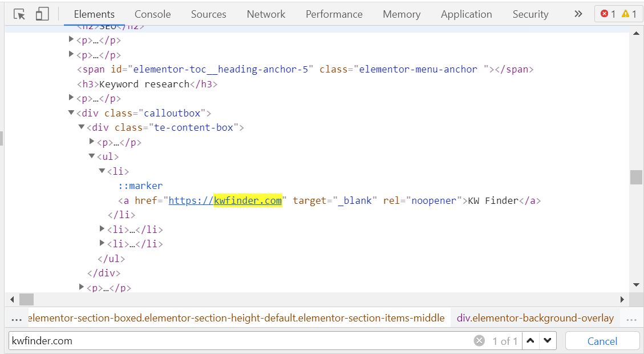Open left breadcrumb overflow ellipsis
Image resolution: width=644 pixels, height=354 pixels.
(17, 318)
